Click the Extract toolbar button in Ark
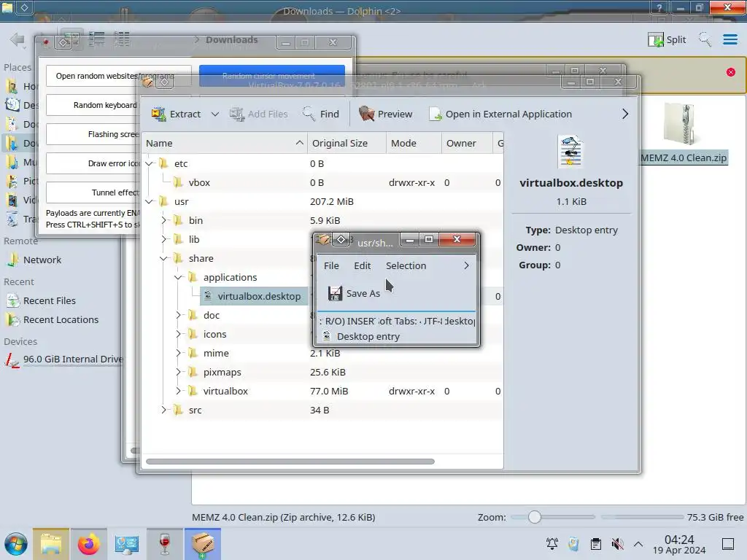The image size is (747, 560). point(176,114)
